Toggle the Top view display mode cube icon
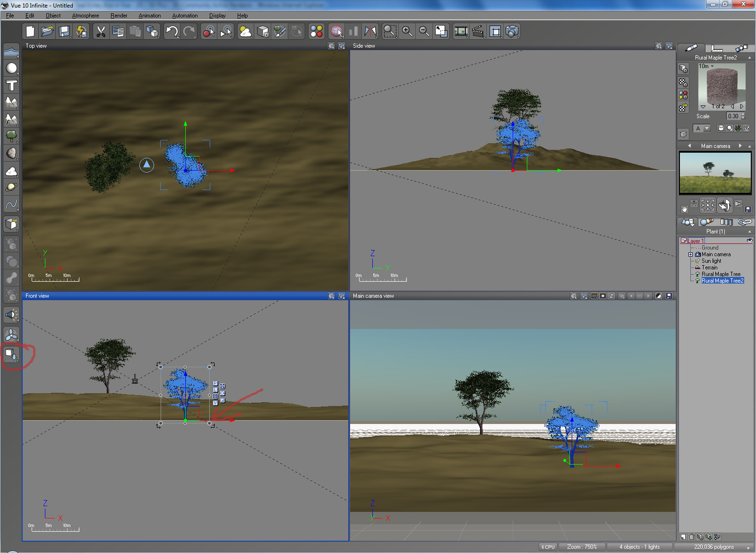 331,46
